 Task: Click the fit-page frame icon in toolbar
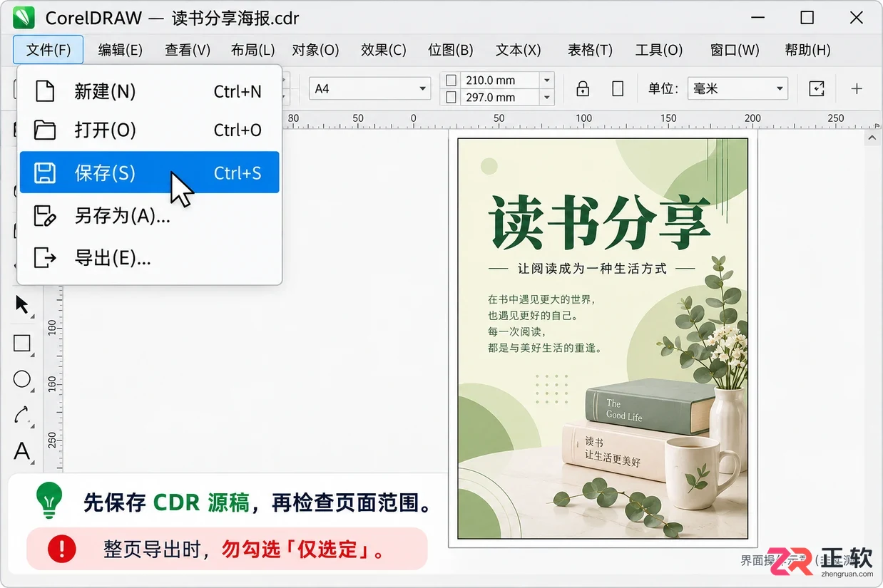[x=817, y=89]
